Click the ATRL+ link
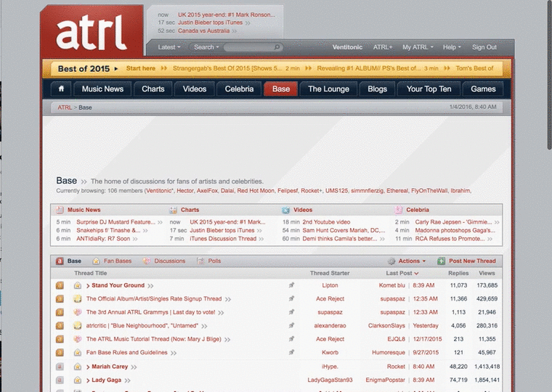552x392 pixels. (x=383, y=47)
